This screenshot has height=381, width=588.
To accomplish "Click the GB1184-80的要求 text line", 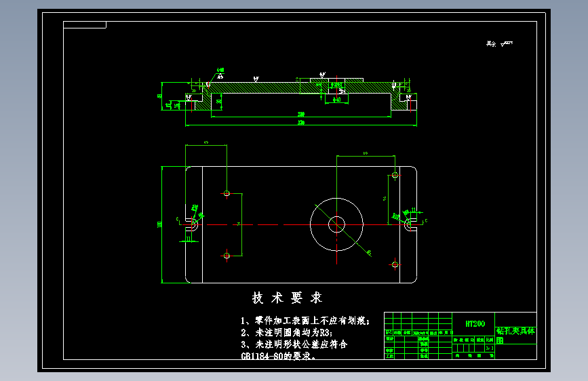I will click(278, 356).
